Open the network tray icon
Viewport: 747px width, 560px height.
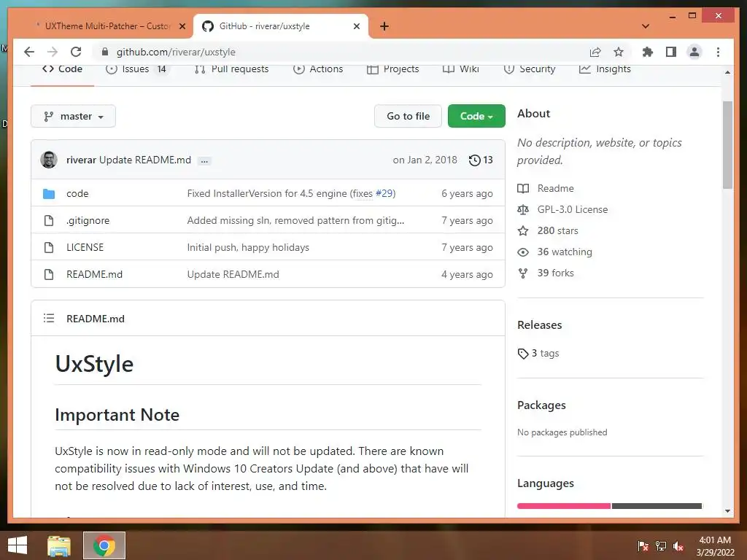point(660,545)
